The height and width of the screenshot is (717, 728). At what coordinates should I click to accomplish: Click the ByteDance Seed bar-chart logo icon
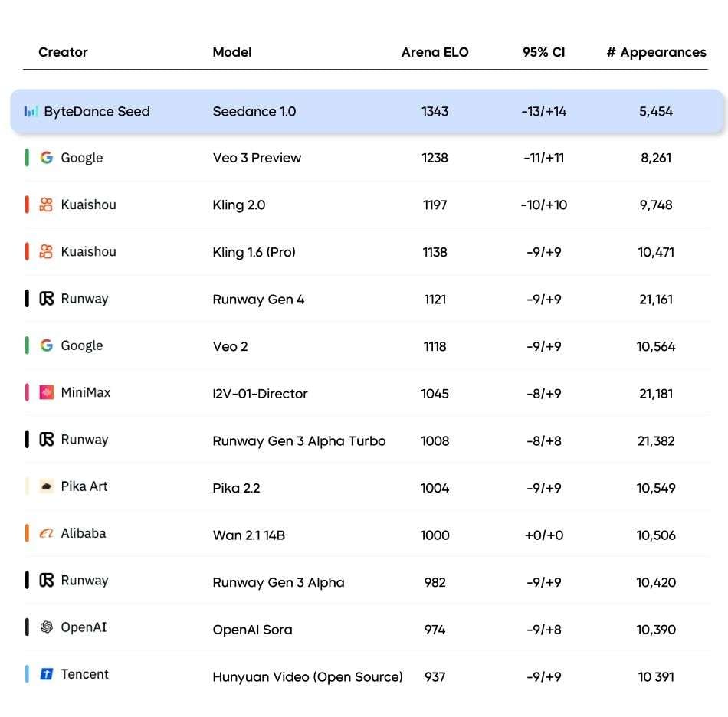click(x=31, y=111)
